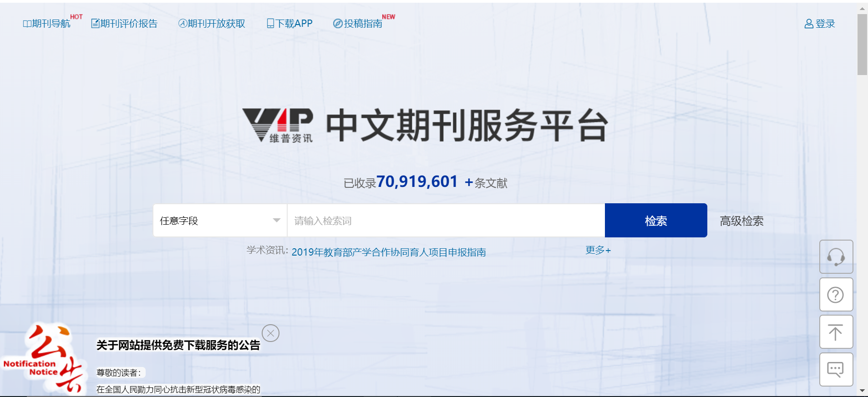868x397 pixels.
Task: Close the announcement popup with X
Action: 270,333
